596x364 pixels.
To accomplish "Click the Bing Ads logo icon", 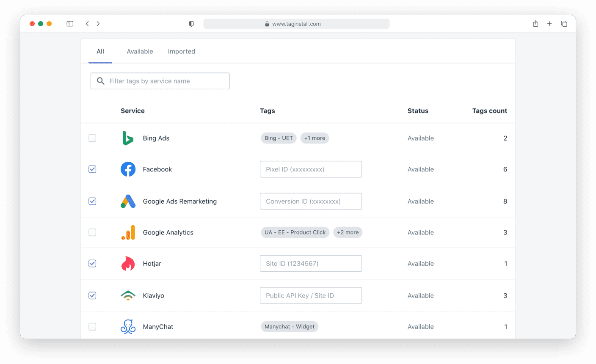I will [128, 138].
